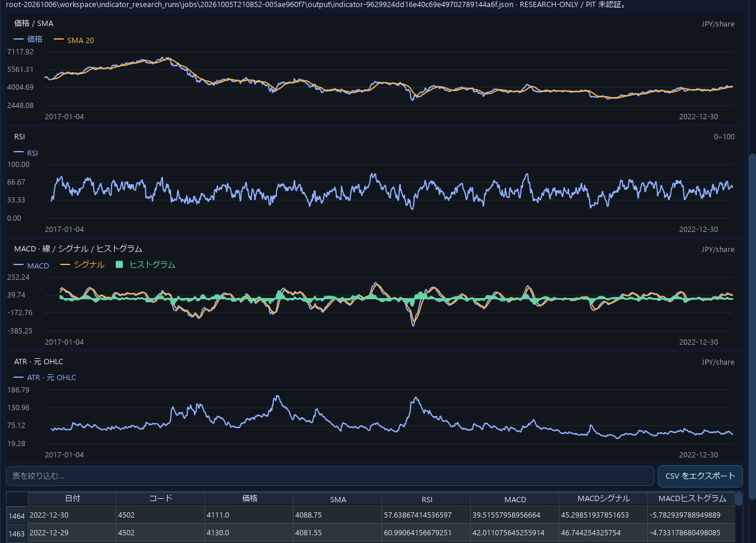Image resolution: width=756 pixels, height=543 pixels.
Task: Click the 7117.92 y-axis label in price chart
Action: (21, 52)
